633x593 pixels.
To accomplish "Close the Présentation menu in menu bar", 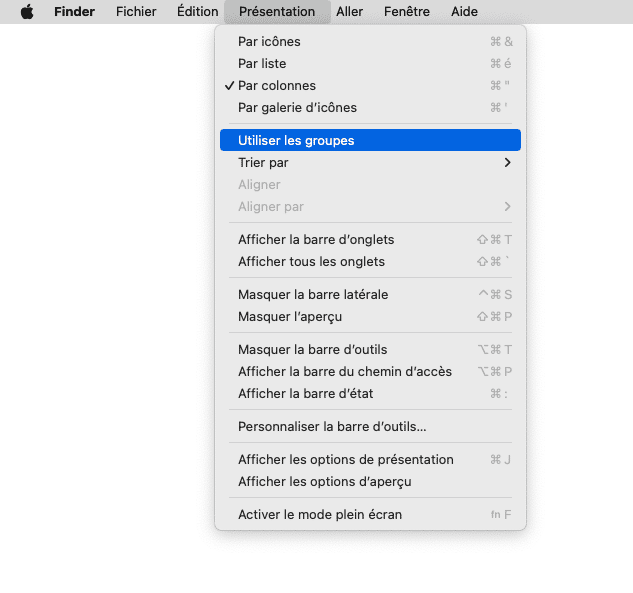I will 277,12.
